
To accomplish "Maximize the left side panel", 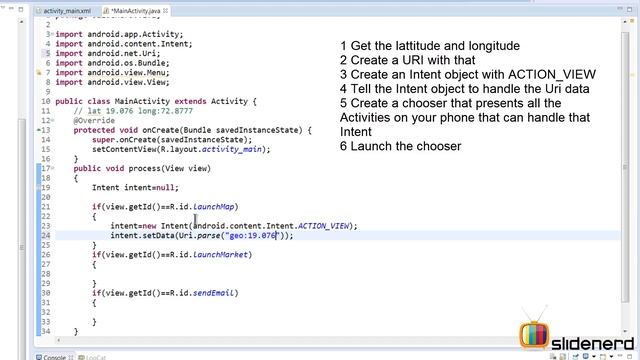I will [21, 9].
